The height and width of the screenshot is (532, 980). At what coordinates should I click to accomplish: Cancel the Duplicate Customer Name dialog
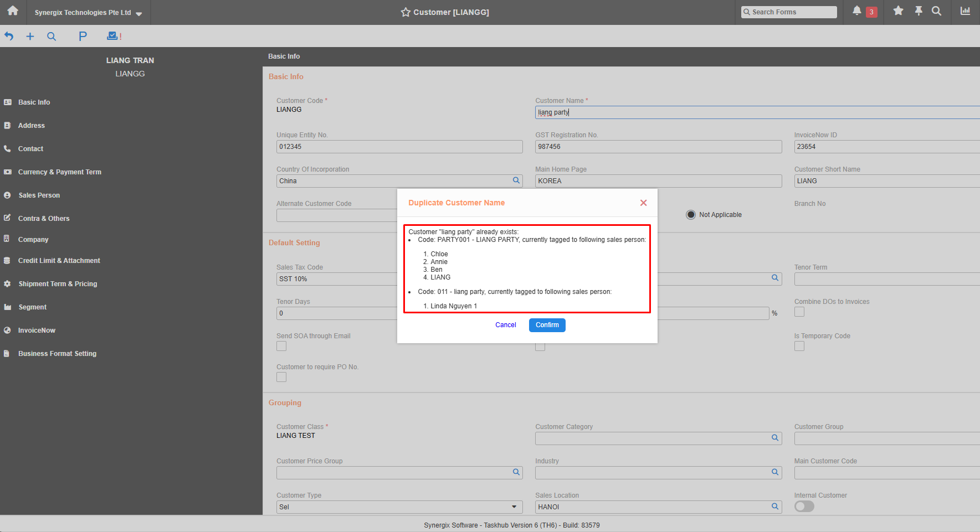[505, 325]
